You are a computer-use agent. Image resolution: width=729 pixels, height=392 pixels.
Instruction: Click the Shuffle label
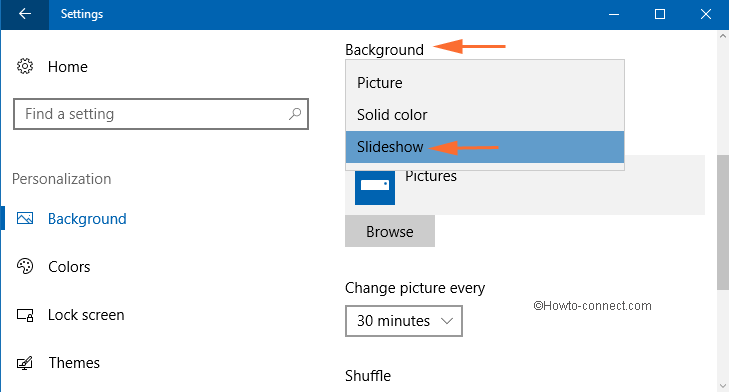coord(368,376)
